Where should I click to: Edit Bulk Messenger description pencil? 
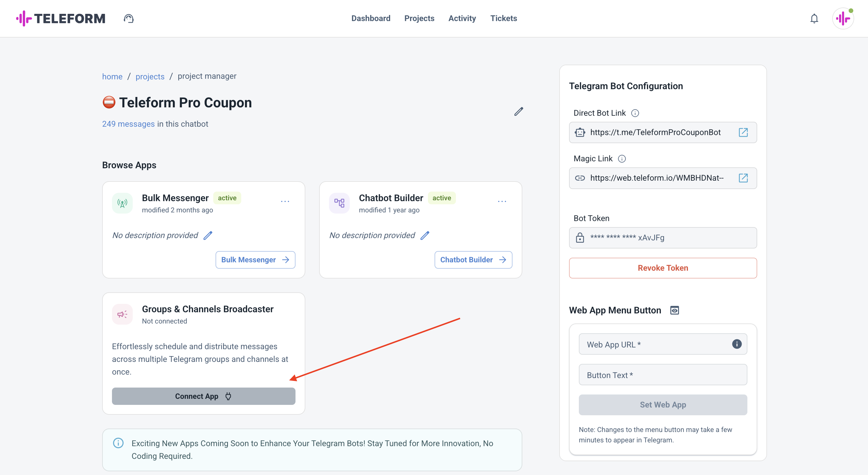click(208, 235)
